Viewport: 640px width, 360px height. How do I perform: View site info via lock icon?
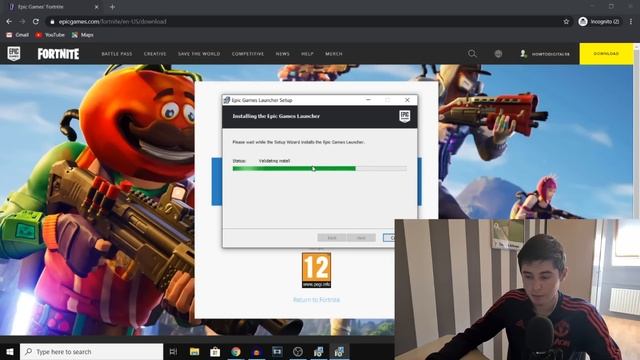52,22
